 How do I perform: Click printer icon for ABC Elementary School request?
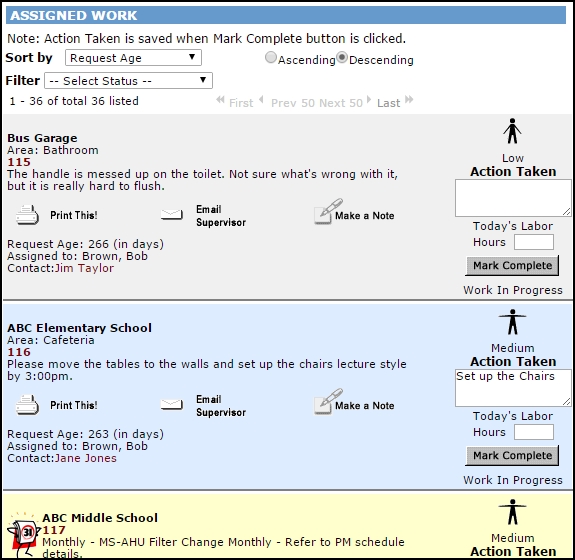pyautogui.click(x=27, y=405)
